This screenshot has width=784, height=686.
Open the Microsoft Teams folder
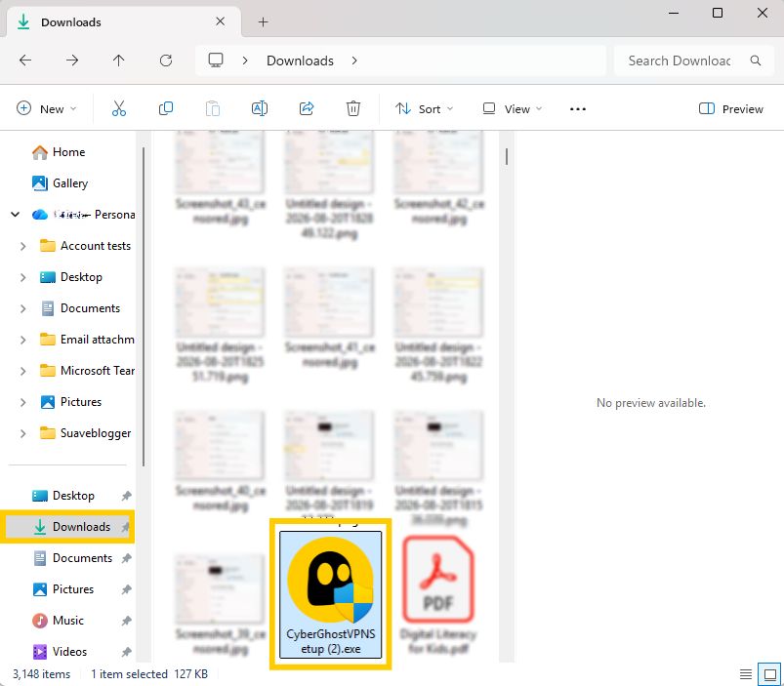click(x=87, y=371)
